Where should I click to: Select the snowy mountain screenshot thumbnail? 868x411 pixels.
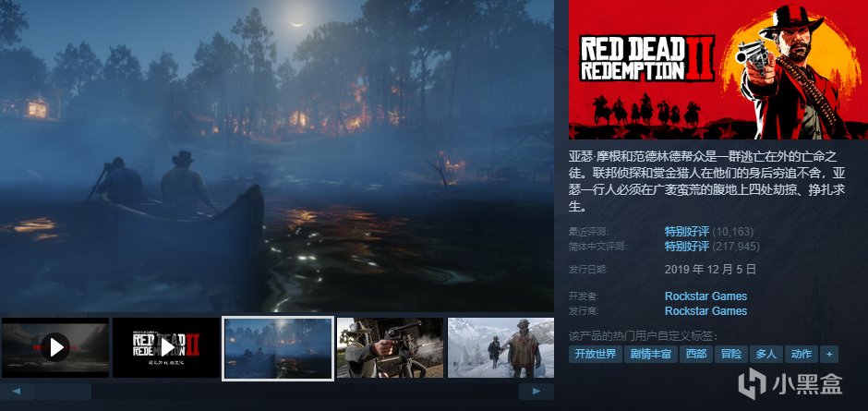[x=501, y=347]
